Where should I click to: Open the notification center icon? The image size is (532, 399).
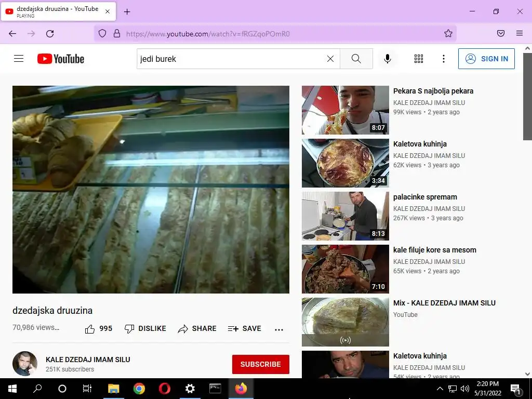tap(515, 389)
